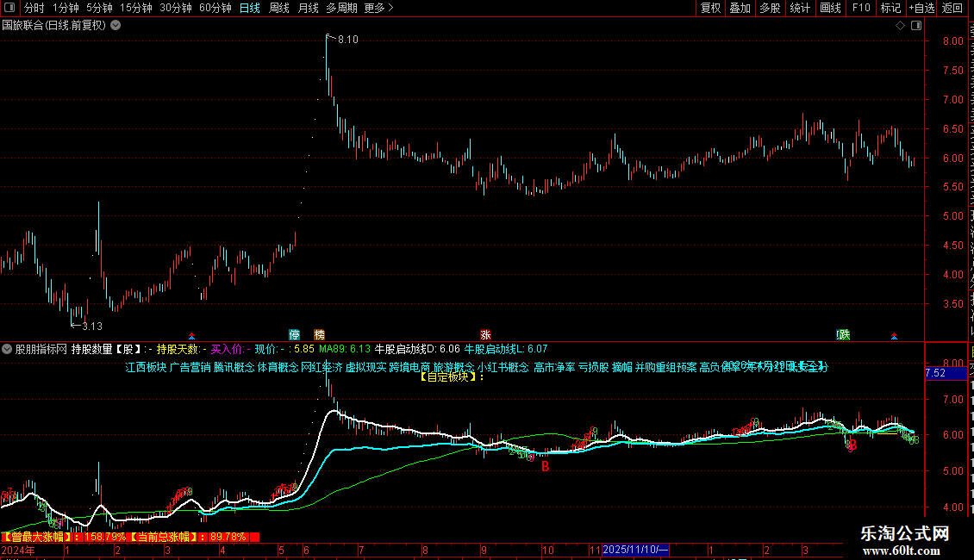Click the 2024年 label on time axis

click(18, 550)
